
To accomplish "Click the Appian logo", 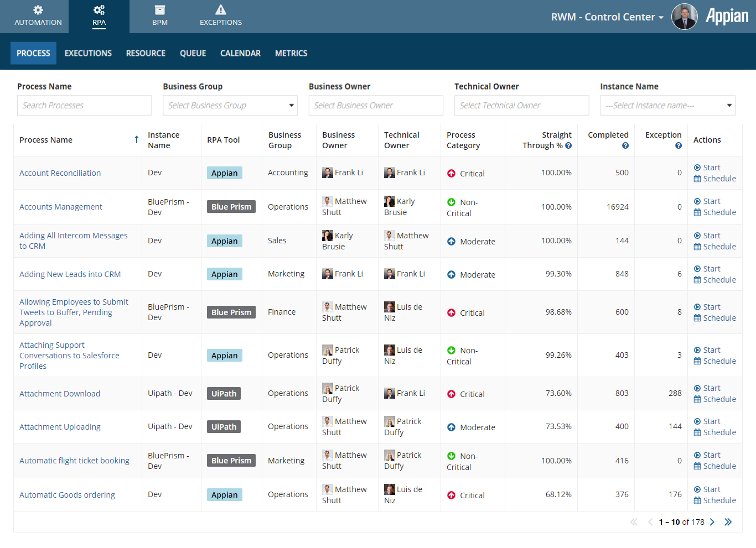I will click(x=727, y=16).
